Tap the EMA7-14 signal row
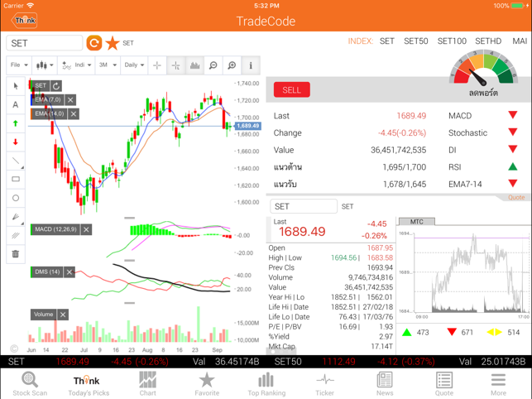 point(483,184)
